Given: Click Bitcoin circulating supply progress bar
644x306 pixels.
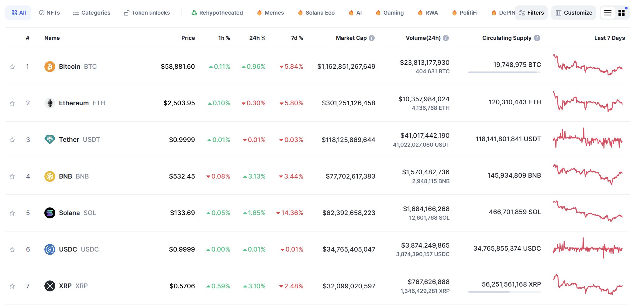Looking at the screenshot, I should point(505,72).
